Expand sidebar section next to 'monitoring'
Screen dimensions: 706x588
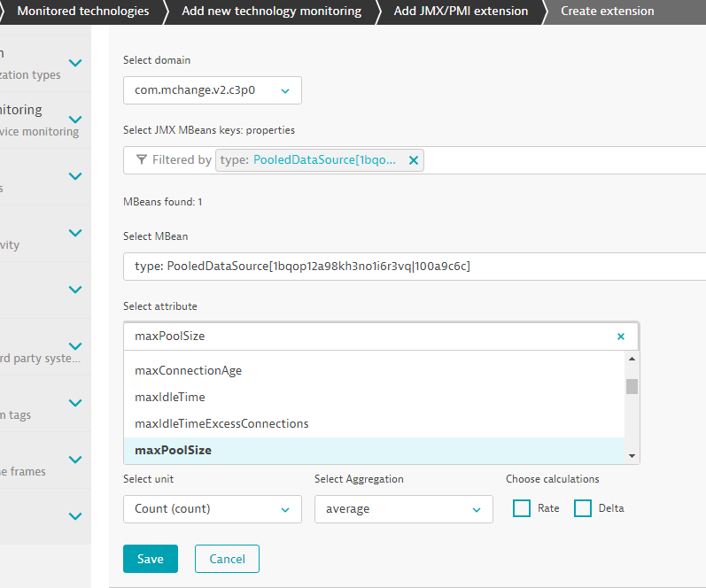pyautogui.click(x=75, y=120)
